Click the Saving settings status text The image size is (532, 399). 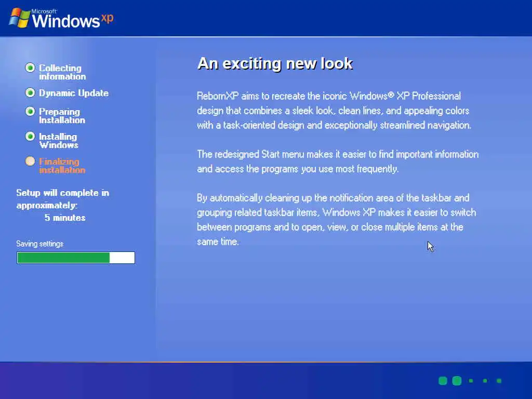39,244
